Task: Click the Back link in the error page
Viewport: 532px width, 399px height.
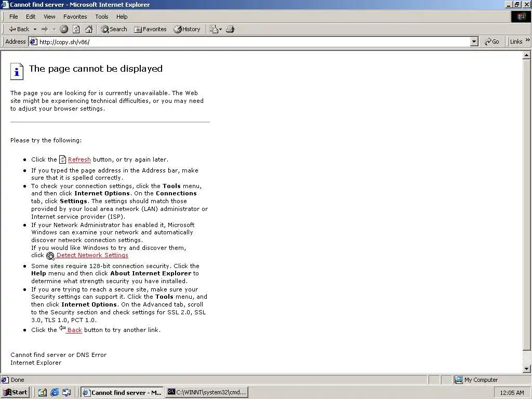Action: [75, 330]
